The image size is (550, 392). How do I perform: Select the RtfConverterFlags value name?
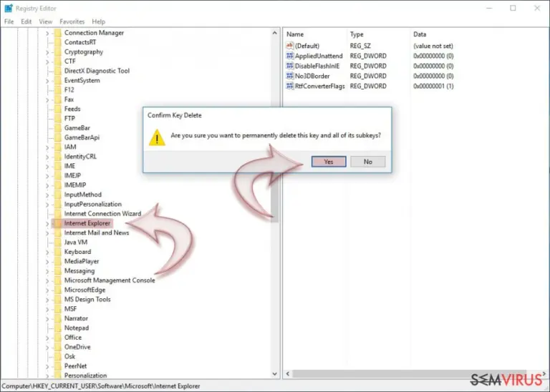320,86
